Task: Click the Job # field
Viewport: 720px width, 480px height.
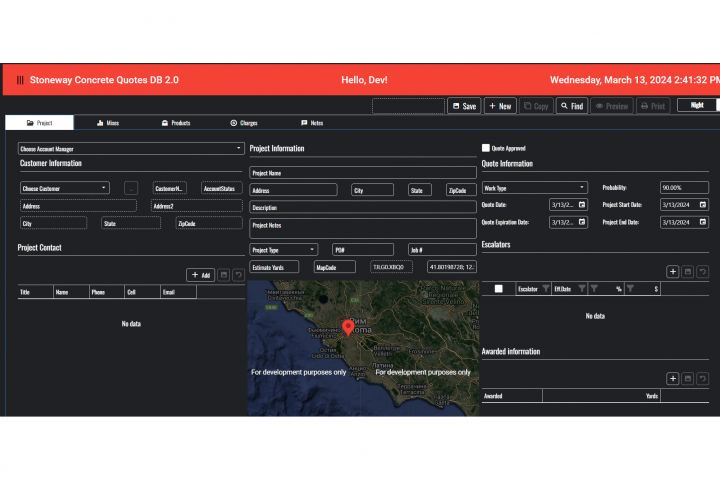Action: pyautogui.click(x=442, y=249)
